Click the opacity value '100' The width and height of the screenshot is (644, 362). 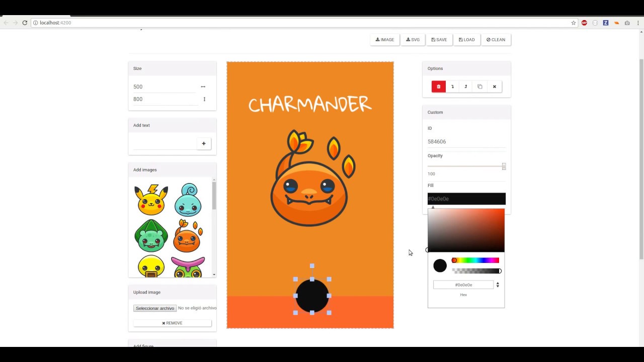431,174
